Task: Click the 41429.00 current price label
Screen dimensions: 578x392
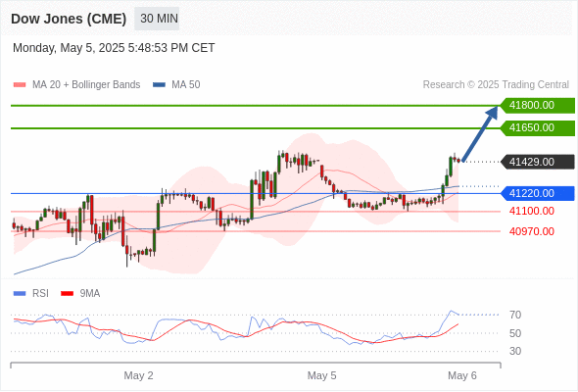Action: 537,162
